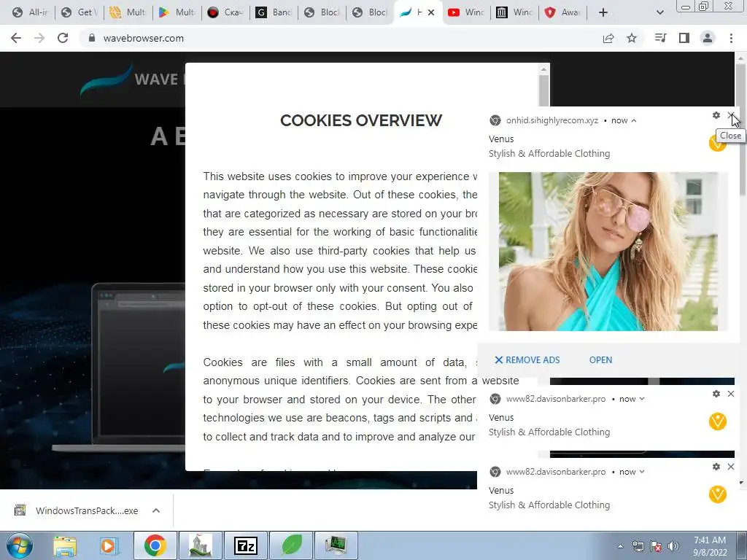Screen dimensions: 747x560
Task: Click scroll up arrow of cookies dialog
Action: click(x=543, y=69)
